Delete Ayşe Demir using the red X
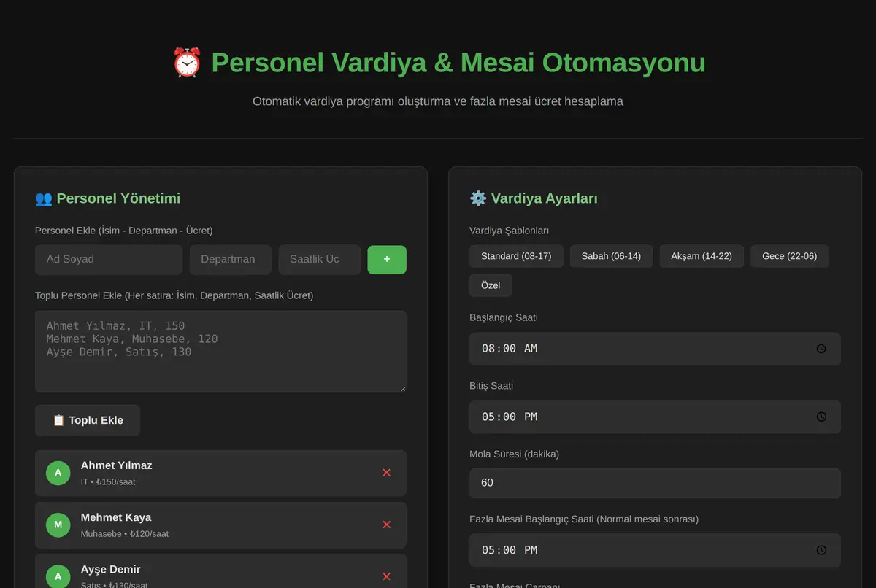 386,576
